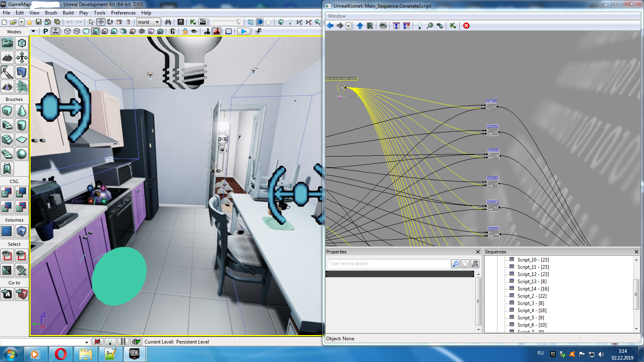644x362 pixels.
Task: Close the Sequences panel
Action: pos(636,252)
